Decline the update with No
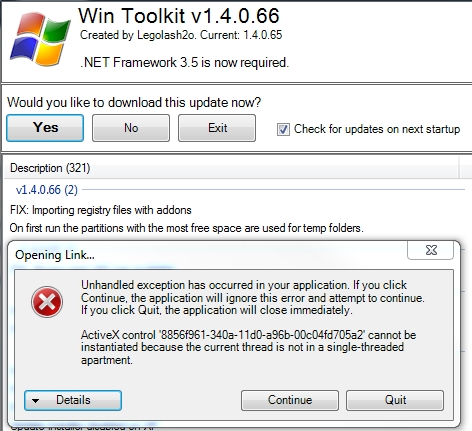The width and height of the screenshot is (472, 431). click(x=131, y=128)
